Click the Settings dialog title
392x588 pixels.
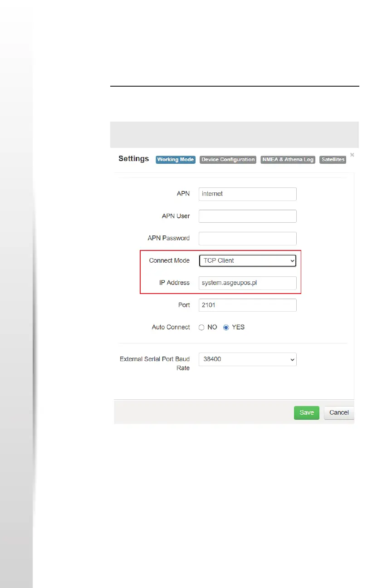pos(134,159)
